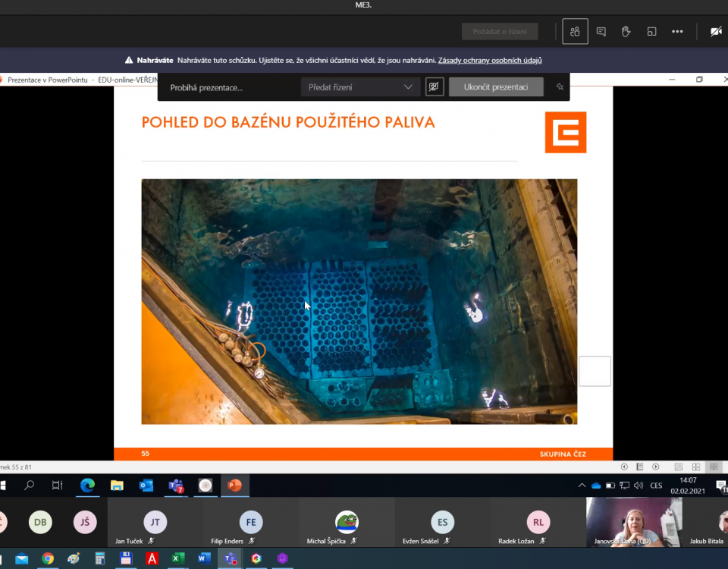Select Michal Špička participant tile

(347, 522)
